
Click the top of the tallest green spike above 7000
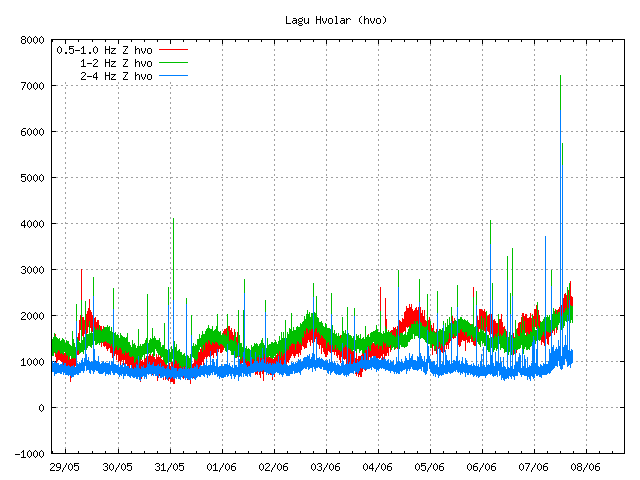pyautogui.click(x=560, y=76)
